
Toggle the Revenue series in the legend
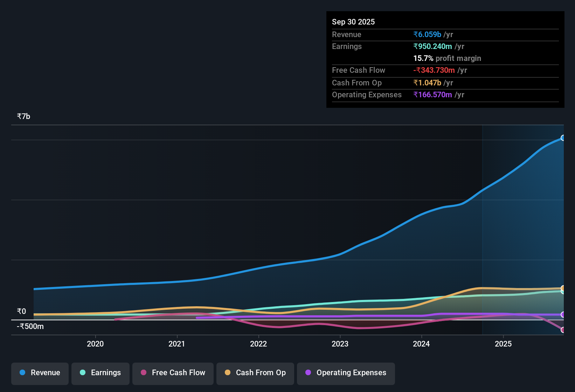click(x=40, y=373)
